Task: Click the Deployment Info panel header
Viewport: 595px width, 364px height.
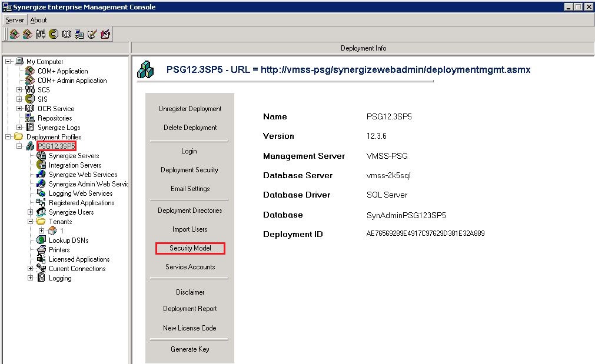Action: (363, 48)
